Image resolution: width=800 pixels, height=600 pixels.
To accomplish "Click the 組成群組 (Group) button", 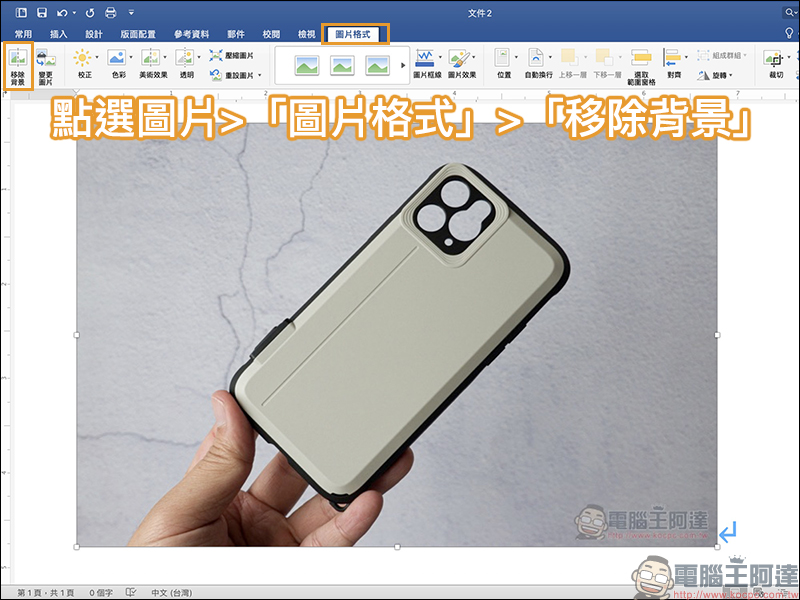I will tap(721, 55).
